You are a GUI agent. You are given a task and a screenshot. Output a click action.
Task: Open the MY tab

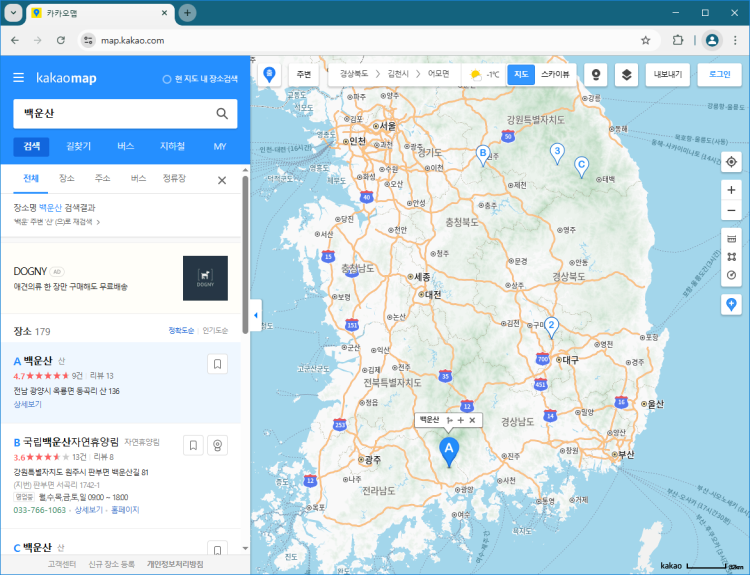(x=220, y=146)
